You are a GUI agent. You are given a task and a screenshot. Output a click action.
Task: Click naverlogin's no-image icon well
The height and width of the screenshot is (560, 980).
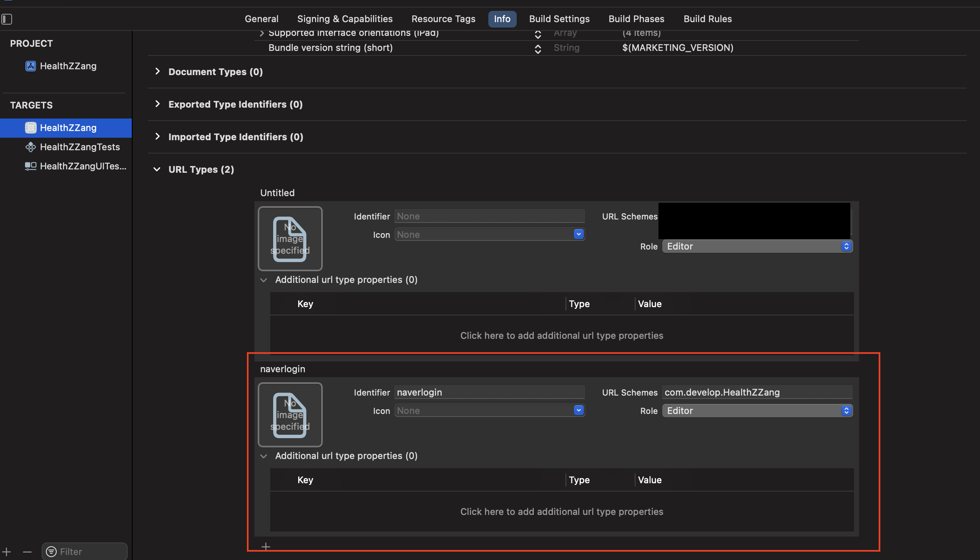coord(290,414)
